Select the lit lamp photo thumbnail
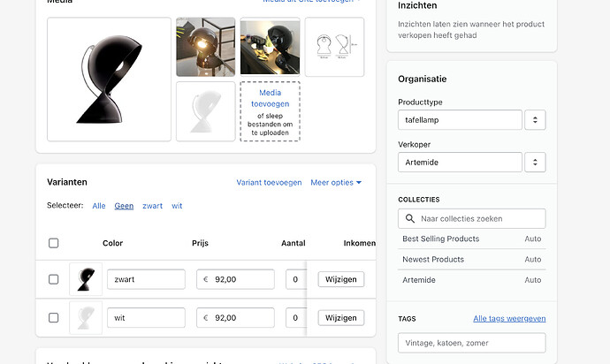This screenshot has height=364, width=610. click(x=205, y=47)
